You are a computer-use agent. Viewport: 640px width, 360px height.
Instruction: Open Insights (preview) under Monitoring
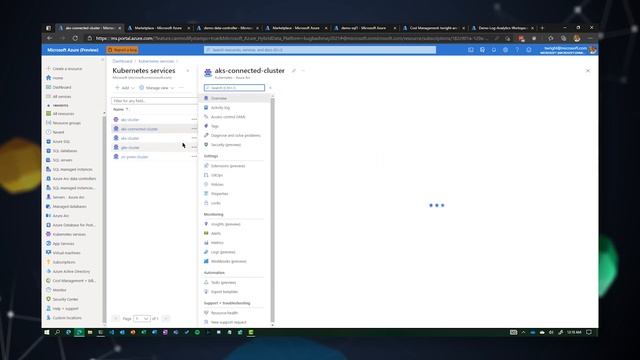click(225, 224)
